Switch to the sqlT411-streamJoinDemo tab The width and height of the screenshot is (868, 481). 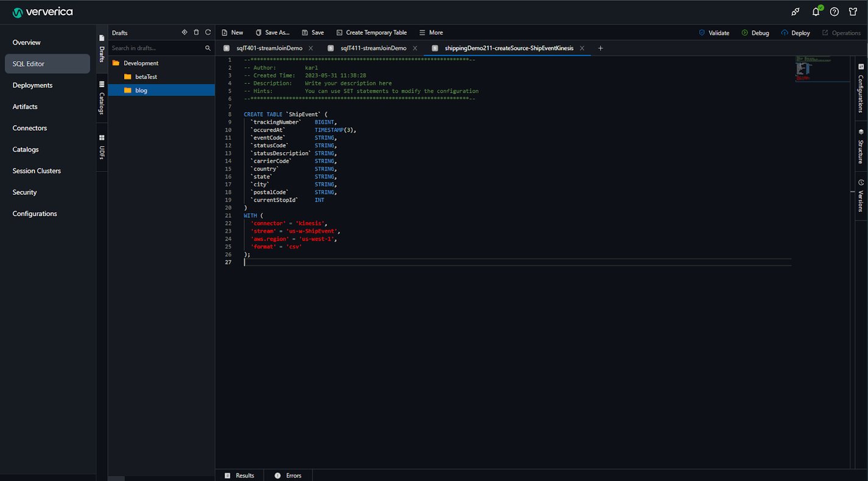click(373, 48)
